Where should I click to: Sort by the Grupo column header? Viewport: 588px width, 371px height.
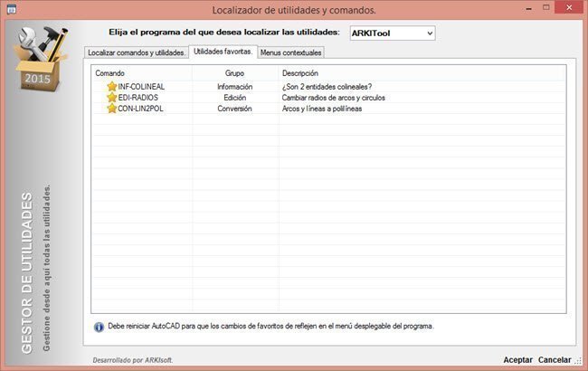coord(235,73)
